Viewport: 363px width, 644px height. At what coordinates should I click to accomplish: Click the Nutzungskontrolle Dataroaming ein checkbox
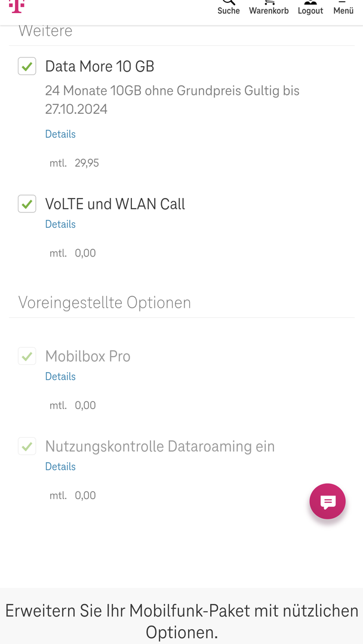click(27, 446)
